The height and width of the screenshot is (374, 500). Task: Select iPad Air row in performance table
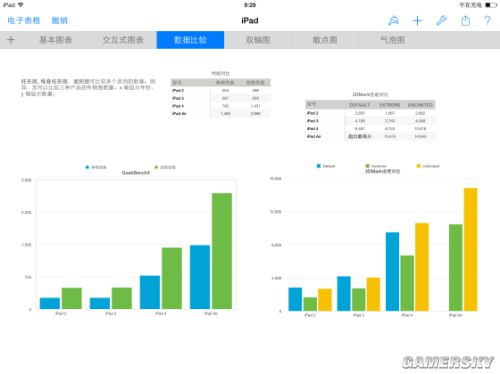[x=220, y=114]
